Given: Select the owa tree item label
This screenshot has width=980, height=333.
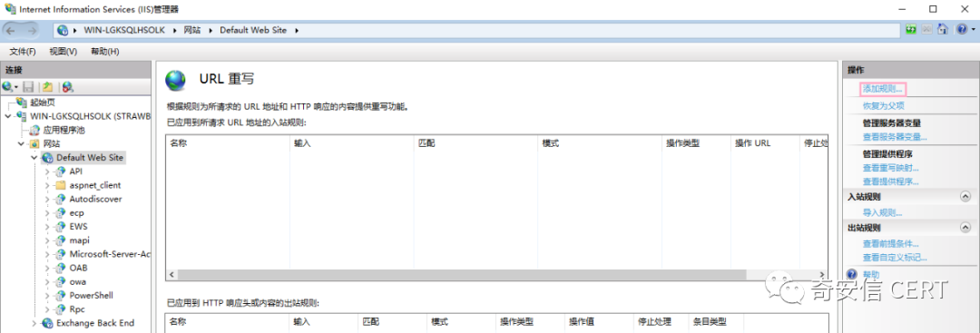Looking at the screenshot, I should point(77,281).
